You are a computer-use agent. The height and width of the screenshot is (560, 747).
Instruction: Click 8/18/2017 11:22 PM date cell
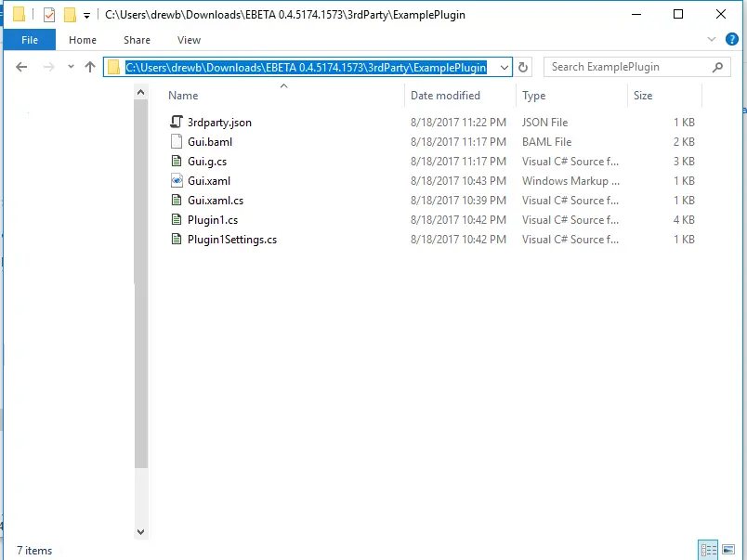point(458,123)
